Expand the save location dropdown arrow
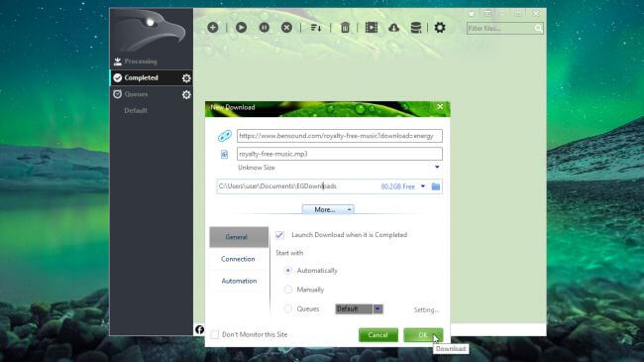 click(x=423, y=186)
